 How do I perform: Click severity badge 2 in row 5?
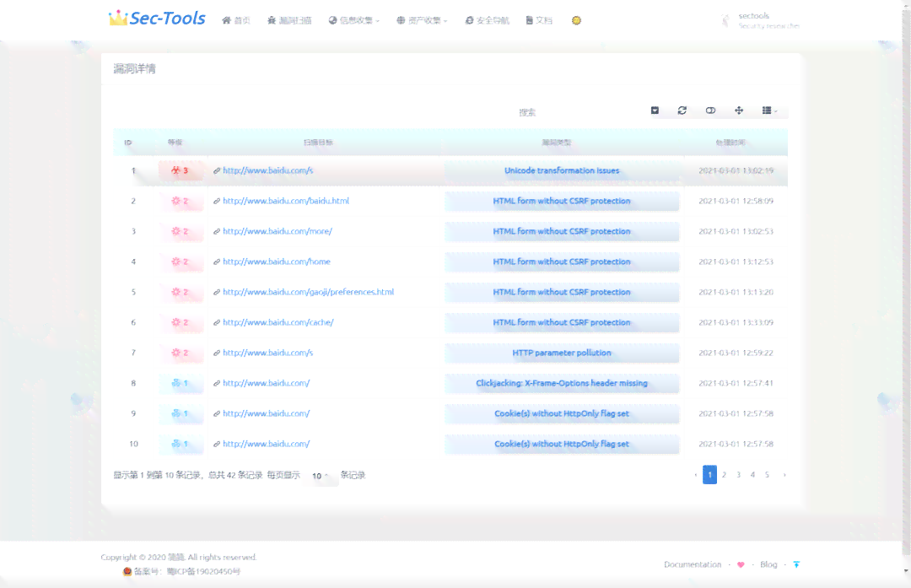(x=181, y=292)
